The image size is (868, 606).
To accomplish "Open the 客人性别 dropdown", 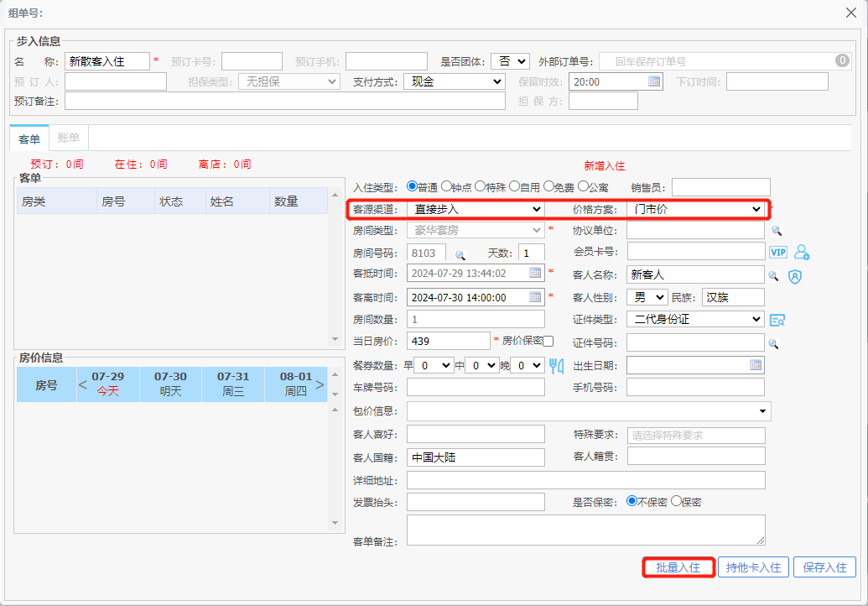I will click(647, 297).
